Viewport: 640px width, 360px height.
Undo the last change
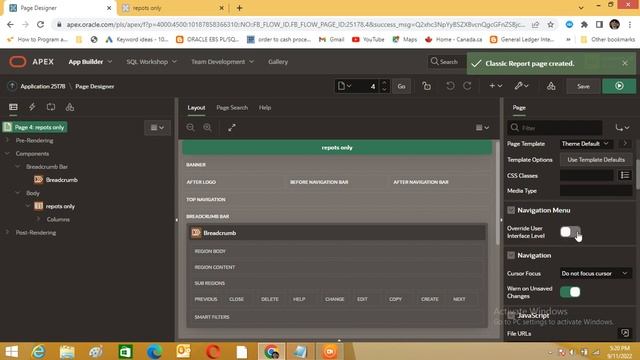click(x=450, y=86)
